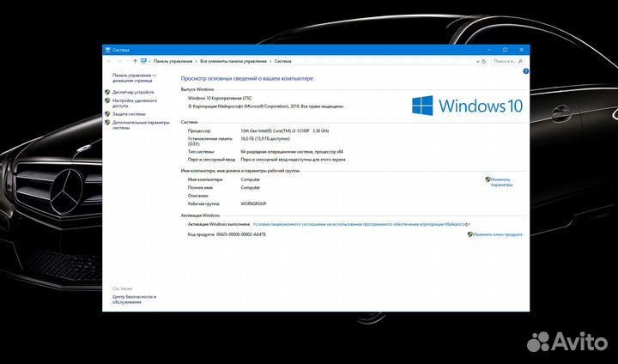The height and width of the screenshot is (364, 618).
Task: Refresh the System page
Action: (x=484, y=62)
